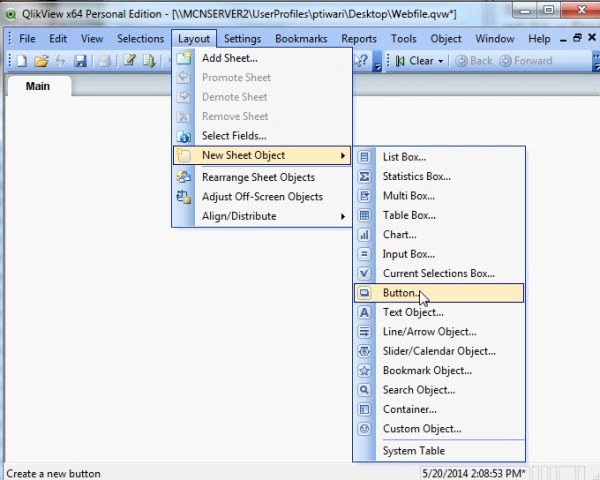The width and height of the screenshot is (600, 480).
Task: Click the New document toolbar icon
Action: pos(22,61)
